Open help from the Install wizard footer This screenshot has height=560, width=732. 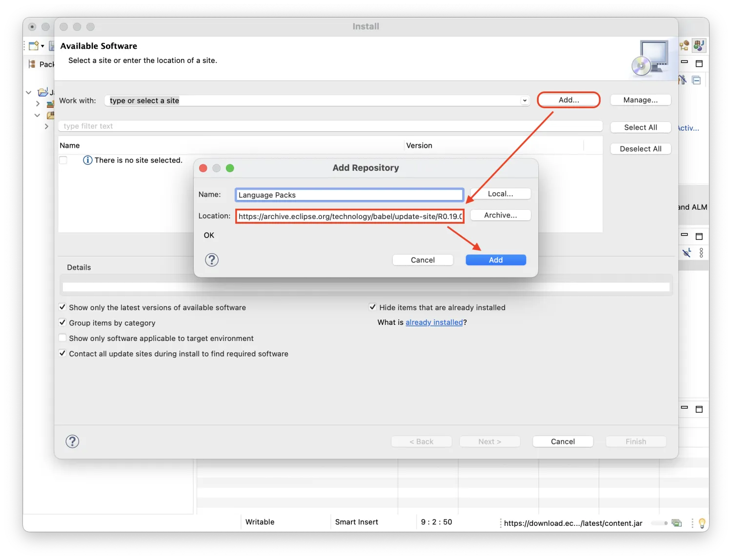(x=72, y=441)
